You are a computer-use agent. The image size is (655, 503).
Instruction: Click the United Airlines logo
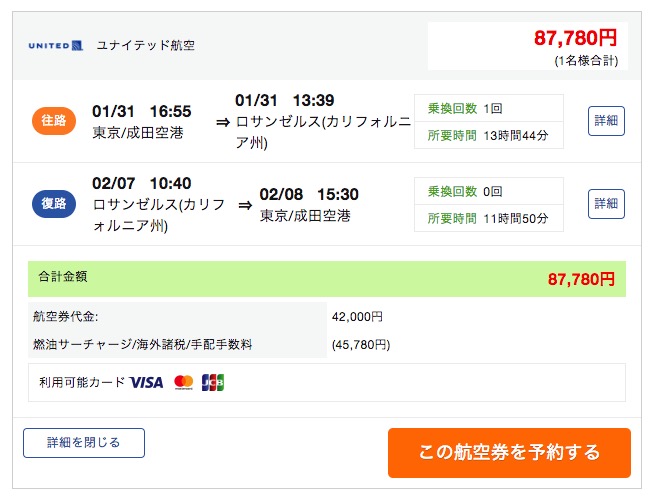click(55, 46)
